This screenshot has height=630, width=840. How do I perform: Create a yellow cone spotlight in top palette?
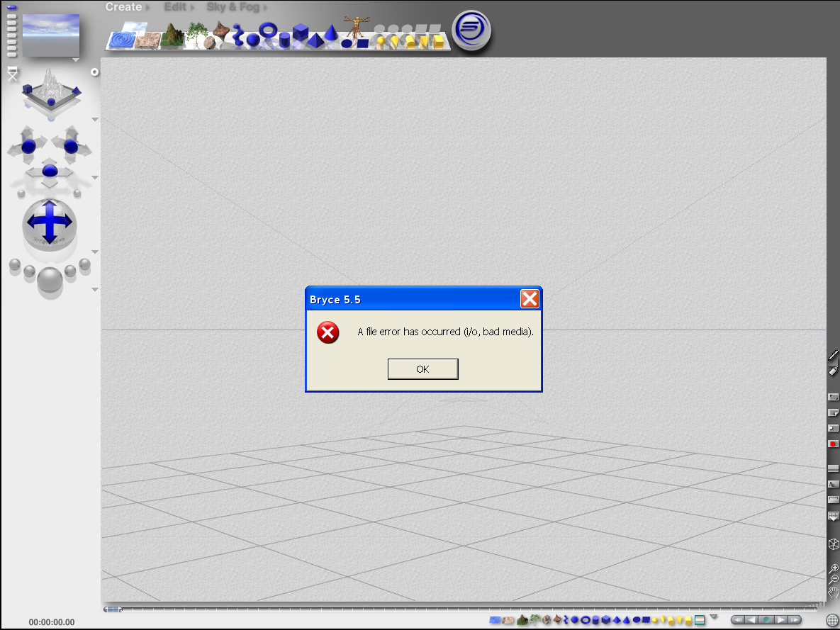pyautogui.click(x=395, y=41)
